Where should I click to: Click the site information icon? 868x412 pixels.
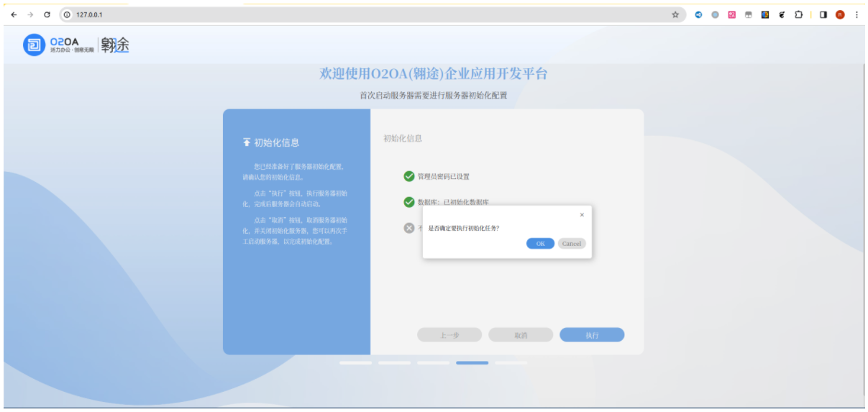tap(68, 14)
